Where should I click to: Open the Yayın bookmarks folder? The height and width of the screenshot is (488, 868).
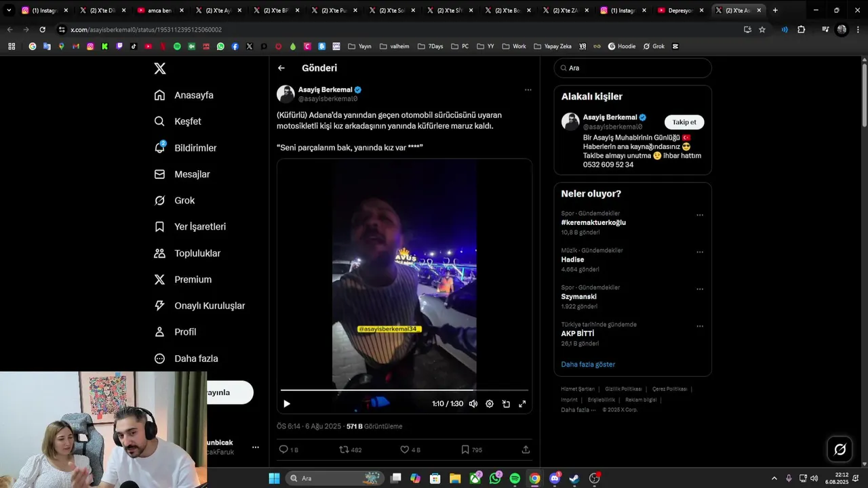point(359,47)
